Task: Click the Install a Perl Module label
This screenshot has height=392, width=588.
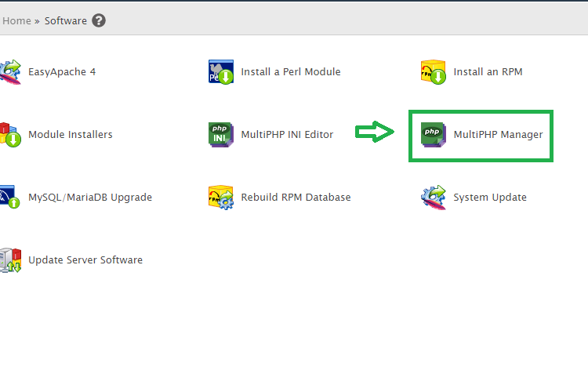Action: (291, 71)
